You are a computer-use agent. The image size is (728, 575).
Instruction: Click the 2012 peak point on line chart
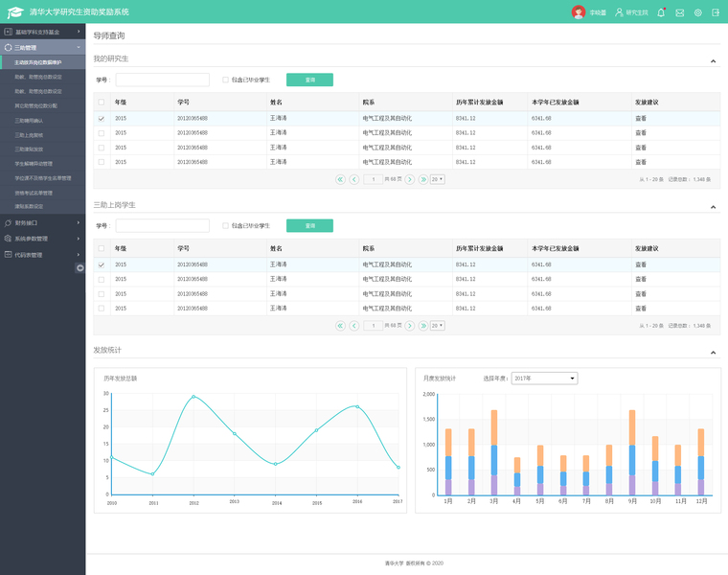click(x=193, y=397)
